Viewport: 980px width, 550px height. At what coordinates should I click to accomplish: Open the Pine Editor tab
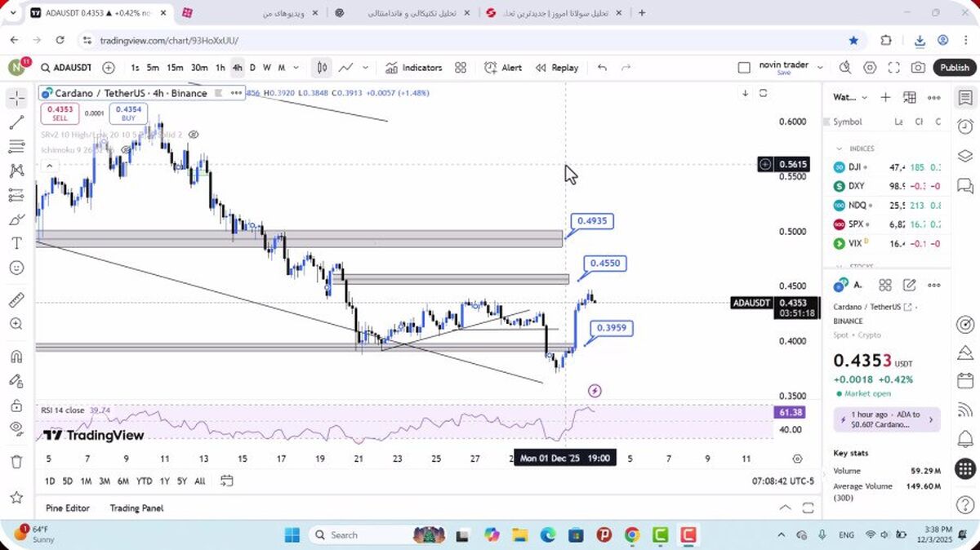68,508
